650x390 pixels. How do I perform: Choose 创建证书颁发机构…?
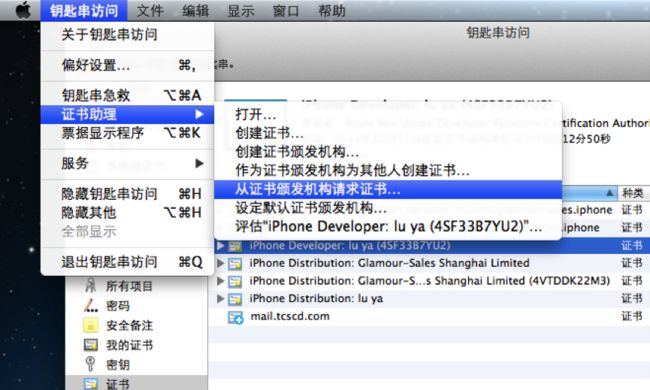coord(388,152)
